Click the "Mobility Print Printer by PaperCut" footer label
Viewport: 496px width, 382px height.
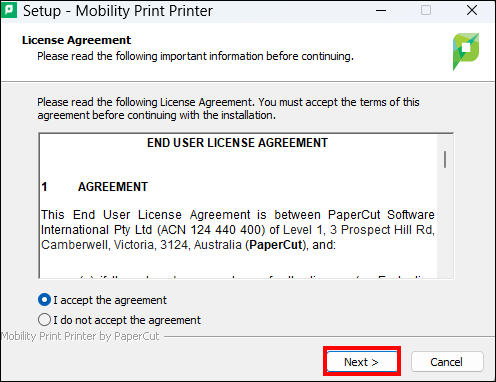click(80, 336)
